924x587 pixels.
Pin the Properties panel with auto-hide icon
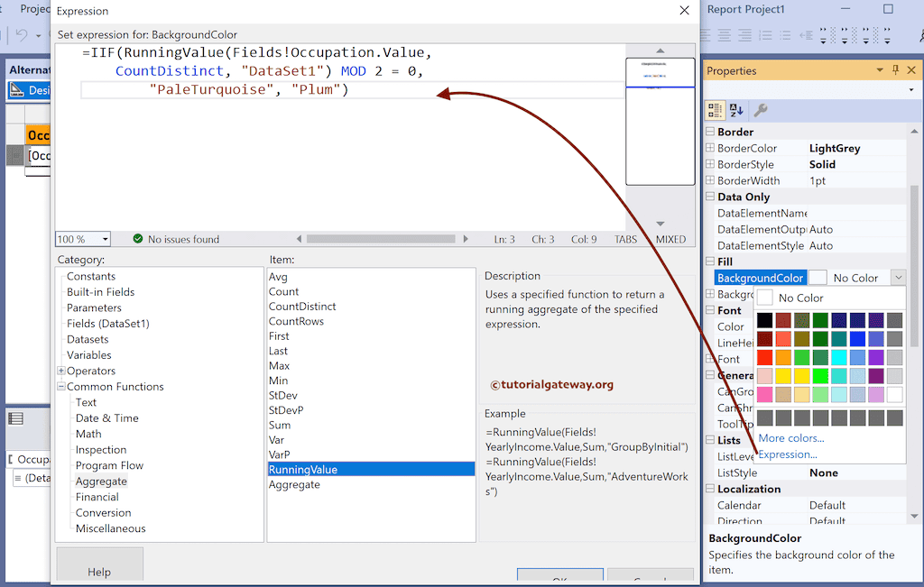click(x=895, y=70)
